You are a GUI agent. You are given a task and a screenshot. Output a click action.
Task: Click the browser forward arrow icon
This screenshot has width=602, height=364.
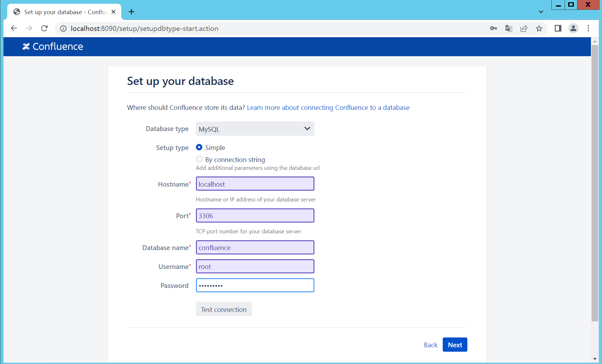[29, 28]
